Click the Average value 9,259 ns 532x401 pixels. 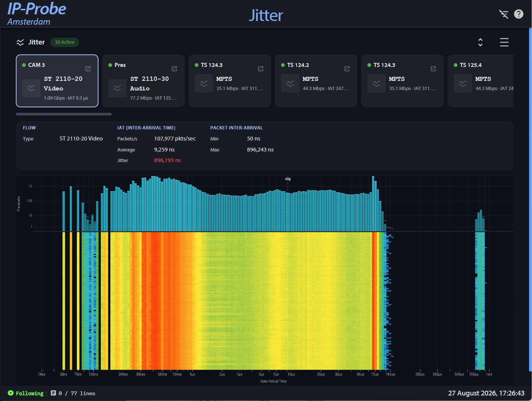164,150
